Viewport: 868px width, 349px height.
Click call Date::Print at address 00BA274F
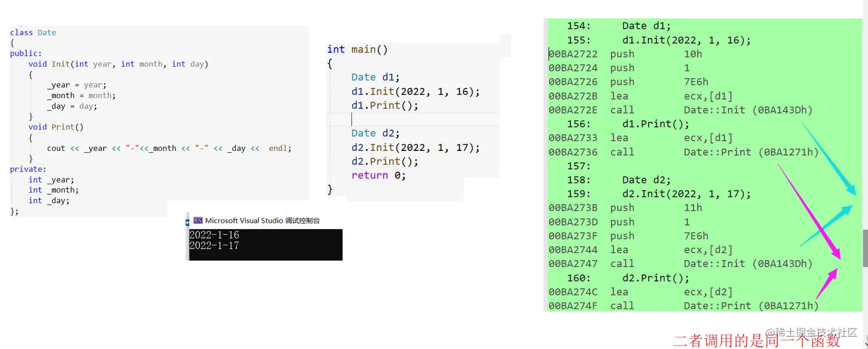click(x=684, y=306)
